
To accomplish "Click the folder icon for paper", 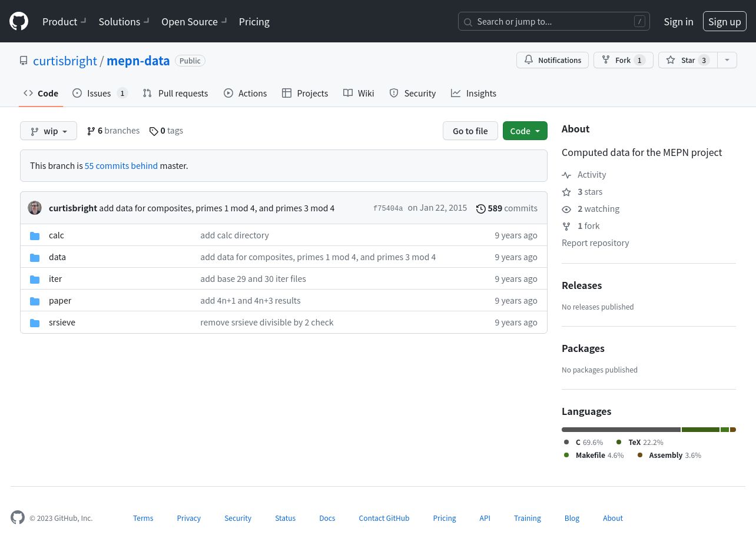I will point(35,301).
